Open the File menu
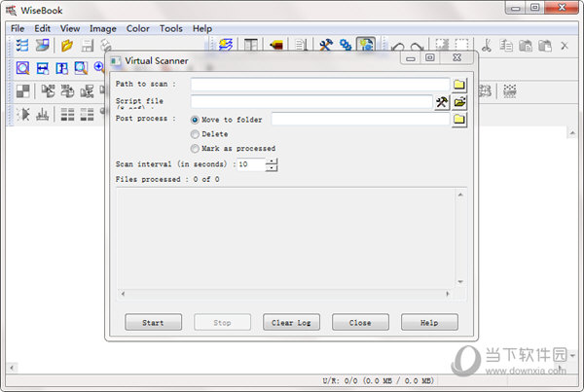This screenshot has width=584, height=392. 18,28
